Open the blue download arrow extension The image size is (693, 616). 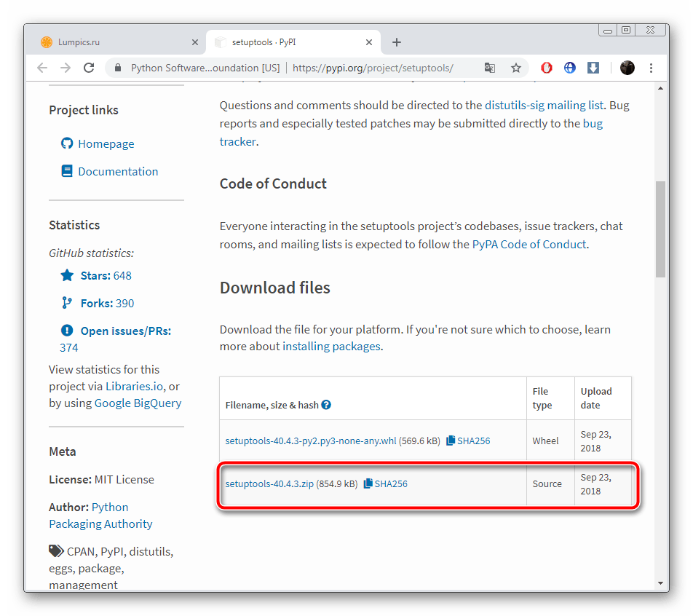pyautogui.click(x=593, y=68)
